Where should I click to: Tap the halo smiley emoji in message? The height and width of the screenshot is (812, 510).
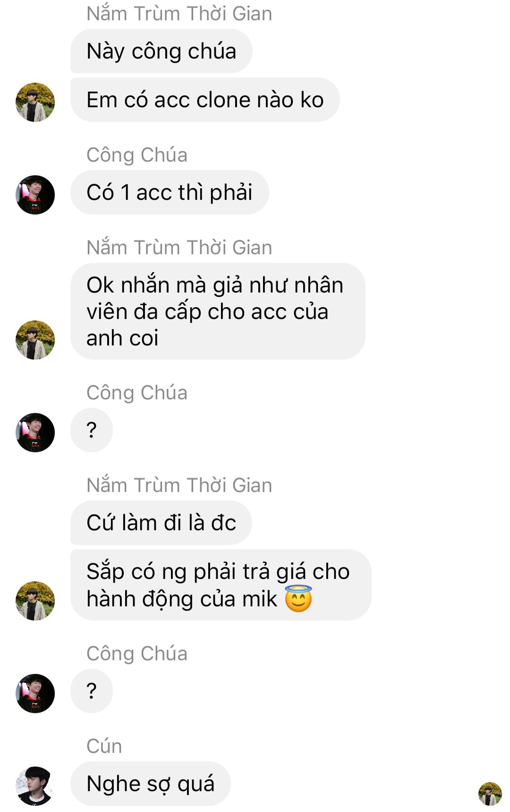click(x=298, y=598)
